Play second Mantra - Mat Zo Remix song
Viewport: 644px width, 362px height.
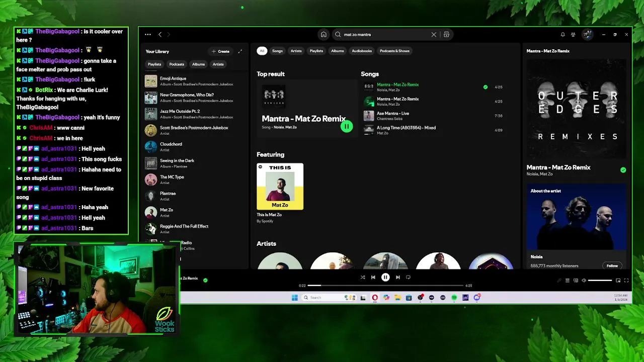tap(433, 102)
